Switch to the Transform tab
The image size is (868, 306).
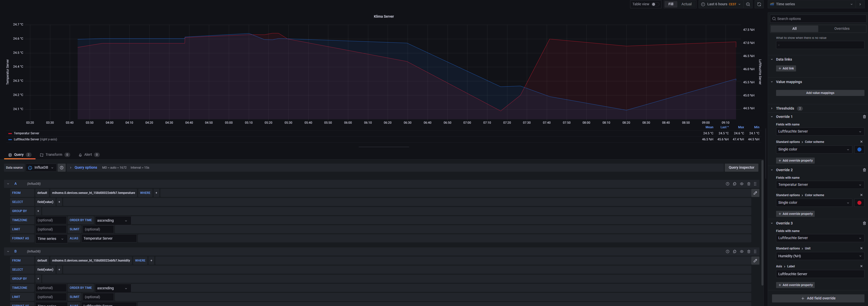(54, 155)
